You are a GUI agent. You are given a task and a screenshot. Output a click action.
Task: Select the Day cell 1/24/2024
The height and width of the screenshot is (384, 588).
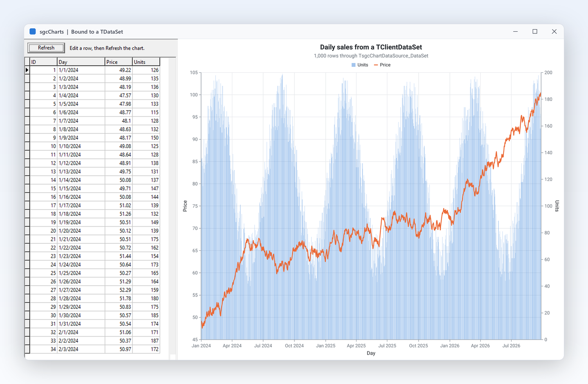[81, 265]
